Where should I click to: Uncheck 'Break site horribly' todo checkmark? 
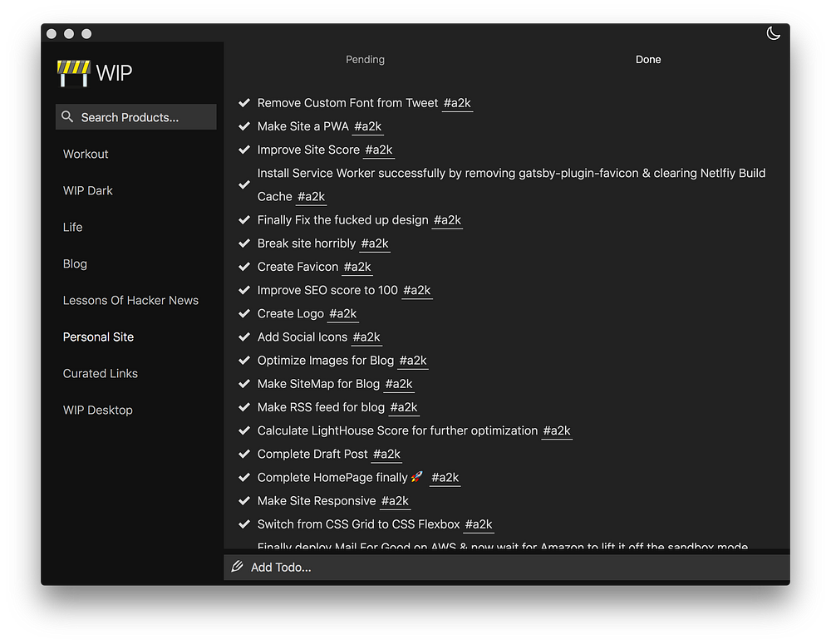pos(244,243)
